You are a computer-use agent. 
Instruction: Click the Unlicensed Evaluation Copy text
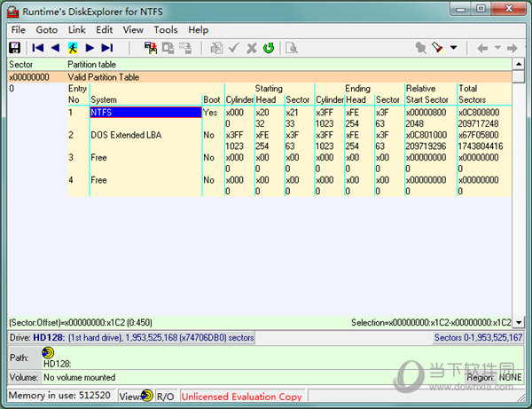click(241, 397)
